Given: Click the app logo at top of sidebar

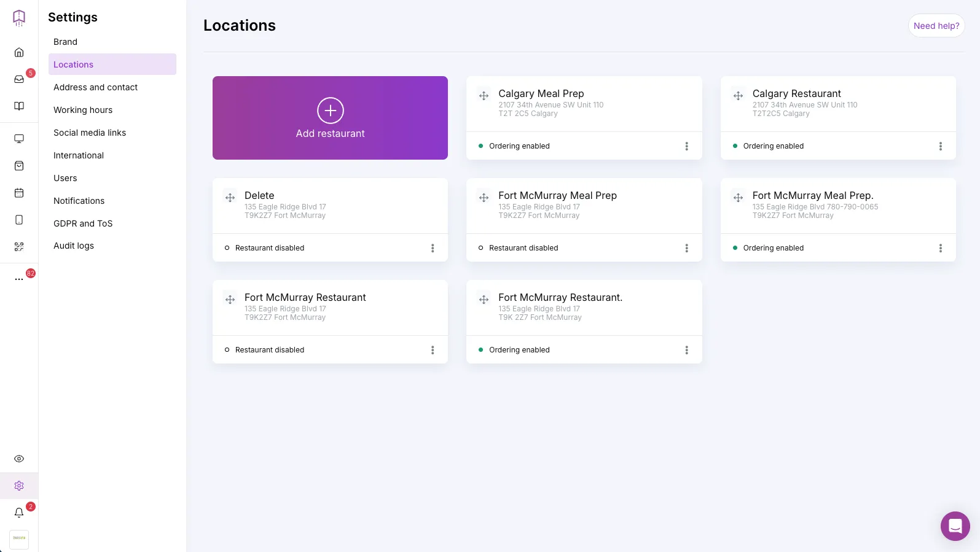Looking at the screenshot, I should 19,18.
